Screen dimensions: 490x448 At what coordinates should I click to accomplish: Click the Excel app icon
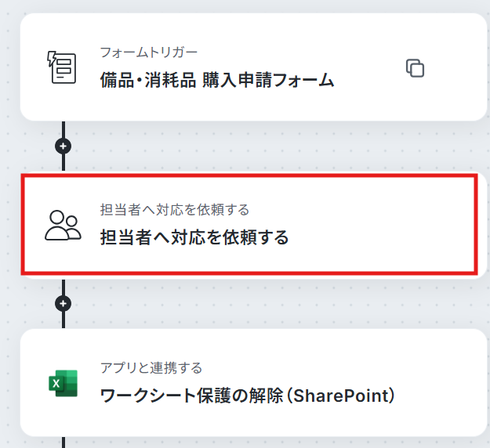pyautogui.click(x=64, y=383)
